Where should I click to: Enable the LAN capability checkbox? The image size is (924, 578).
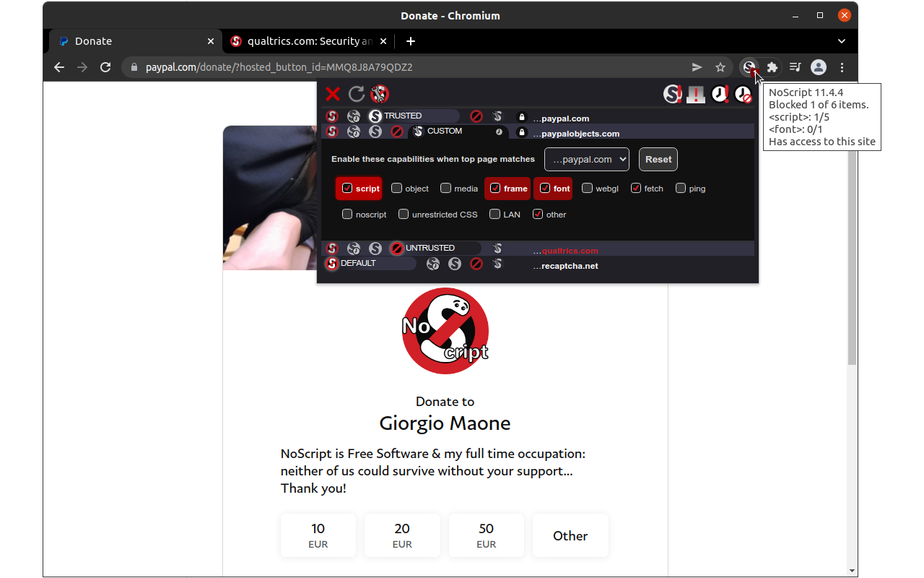(x=494, y=214)
